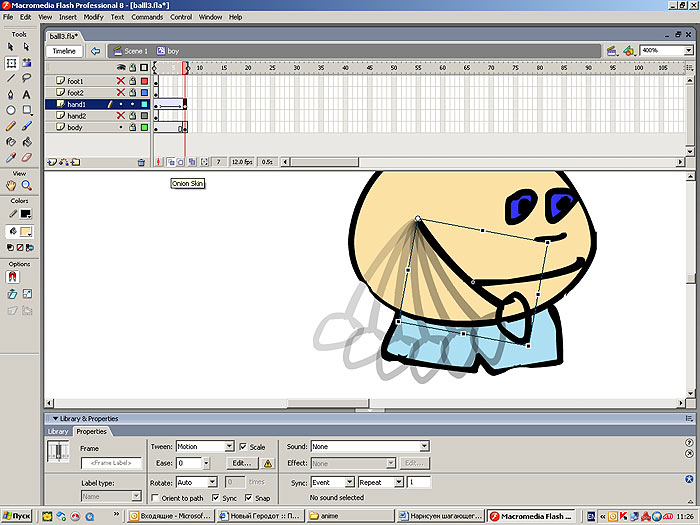Select the Brush tool
This screenshot has width=700, height=525.
click(27, 126)
